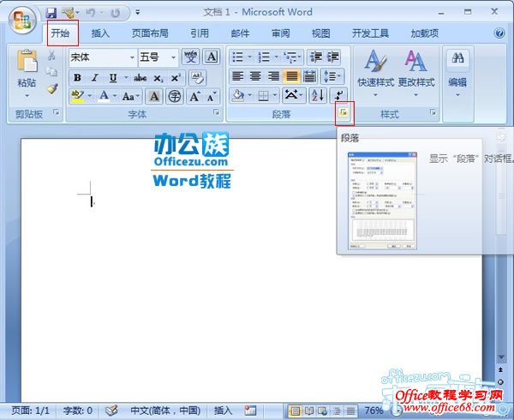Screen dimensions: 514x420
Task: Open phonetic guide (wén) tool
Action: point(191,57)
